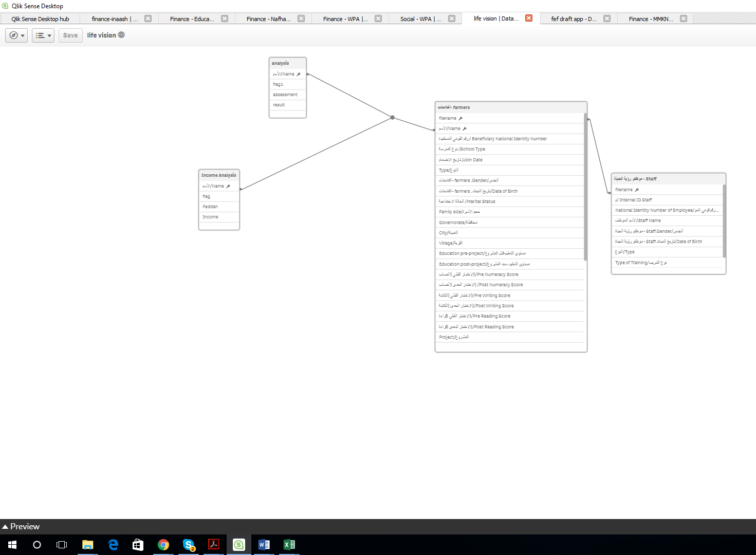
Task: Close the Finance - Nafha... tab
Action: click(x=301, y=18)
